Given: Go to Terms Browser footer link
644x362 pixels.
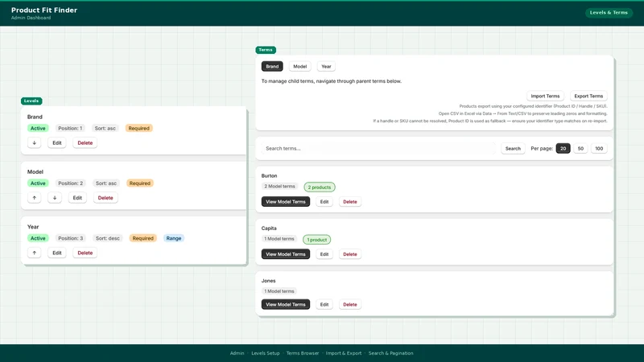Looking at the screenshot, I should coord(303,353).
